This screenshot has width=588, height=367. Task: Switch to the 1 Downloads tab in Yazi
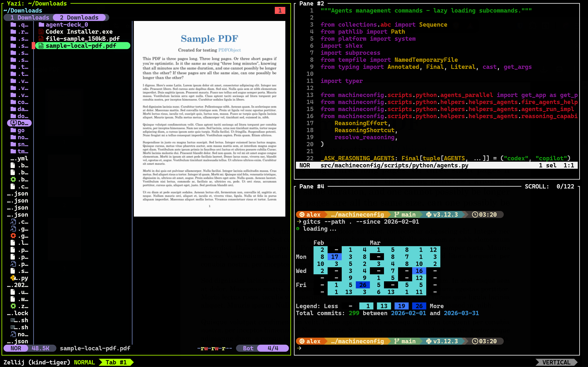29,17
